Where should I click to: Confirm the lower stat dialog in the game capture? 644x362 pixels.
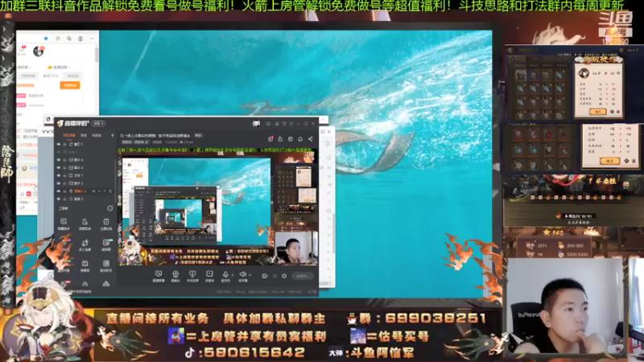click(609, 161)
